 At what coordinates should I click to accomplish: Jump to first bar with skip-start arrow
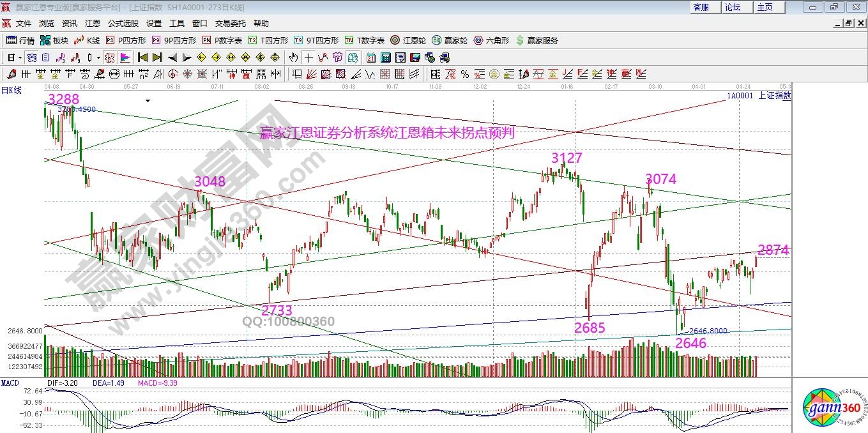pyautogui.click(x=142, y=57)
